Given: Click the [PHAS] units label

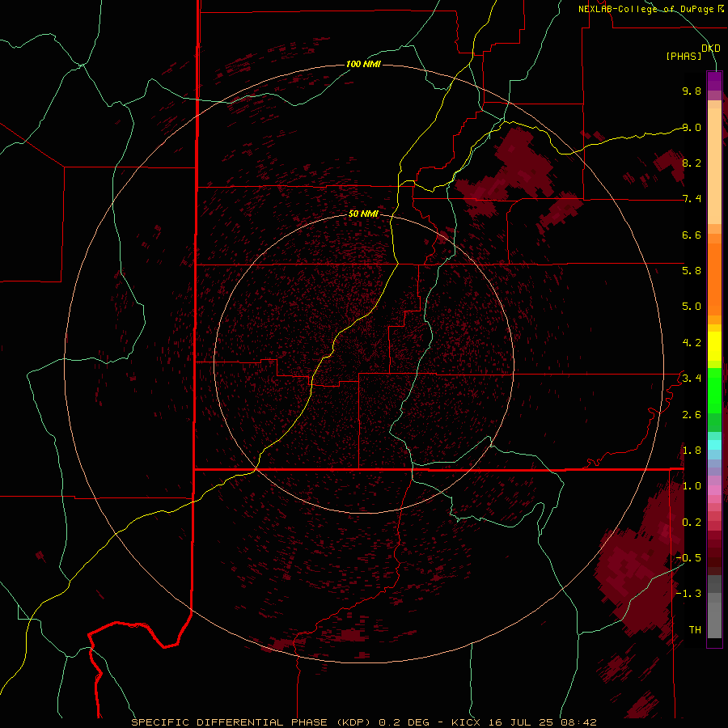Looking at the screenshot, I should pyautogui.click(x=684, y=57).
